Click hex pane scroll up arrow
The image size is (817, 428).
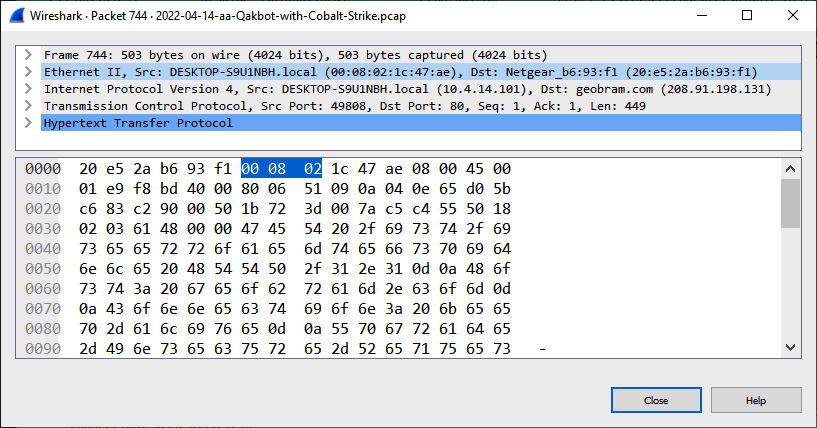point(790,169)
